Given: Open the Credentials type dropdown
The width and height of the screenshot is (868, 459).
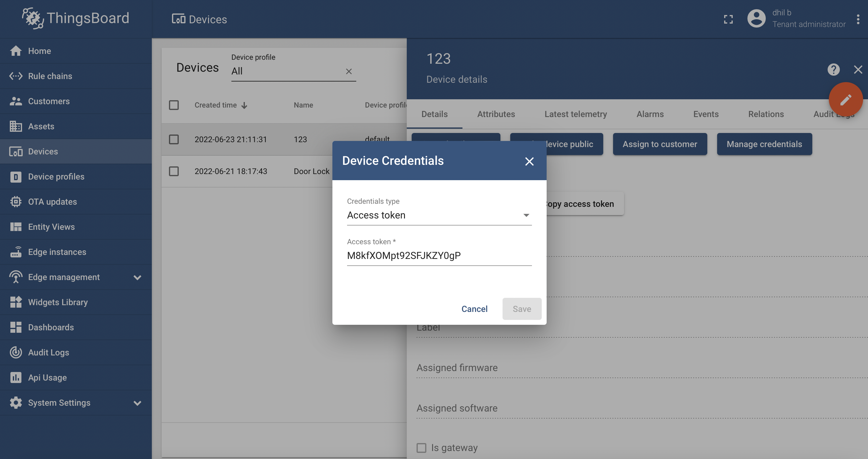Looking at the screenshot, I should [439, 215].
